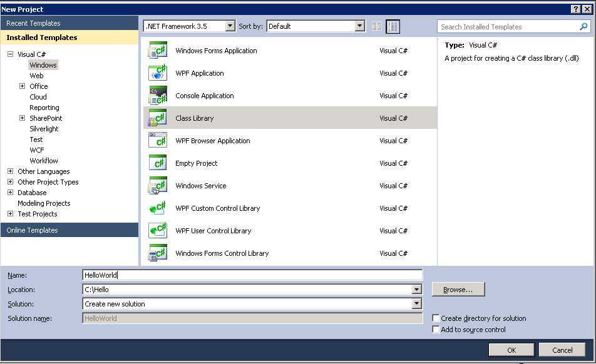This screenshot has width=596, height=364.
Task: Click the project Name input field
Action: (x=252, y=275)
